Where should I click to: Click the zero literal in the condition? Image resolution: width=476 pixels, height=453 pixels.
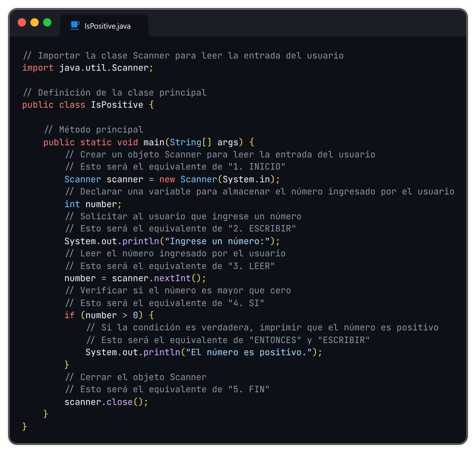pos(136,315)
